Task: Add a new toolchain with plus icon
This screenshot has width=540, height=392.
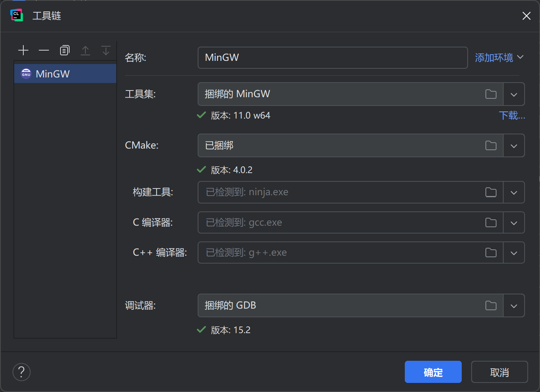Action: (x=23, y=50)
